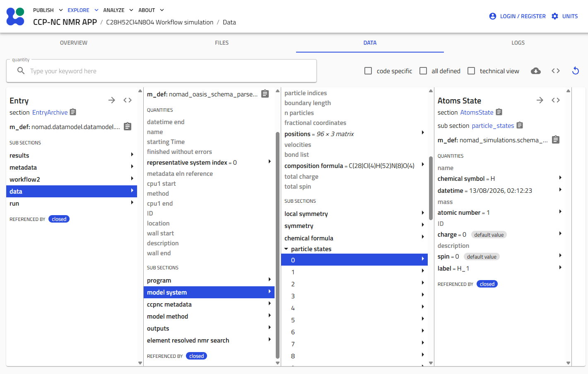Copy the nomad_simulations.schema m_def clipboard icon
The image size is (588, 374).
[556, 140]
